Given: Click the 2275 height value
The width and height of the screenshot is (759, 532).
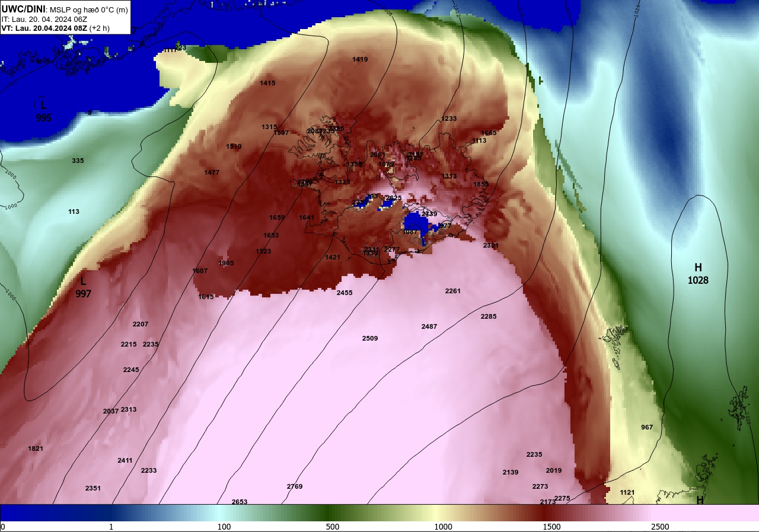Looking at the screenshot, I should click(562, 498).
